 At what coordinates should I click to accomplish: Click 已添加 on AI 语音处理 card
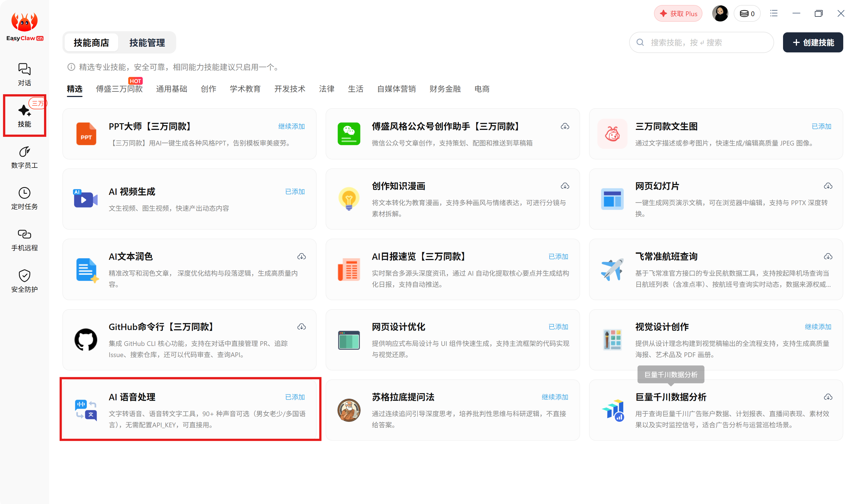pyautogui.click(x=295, y=397)
